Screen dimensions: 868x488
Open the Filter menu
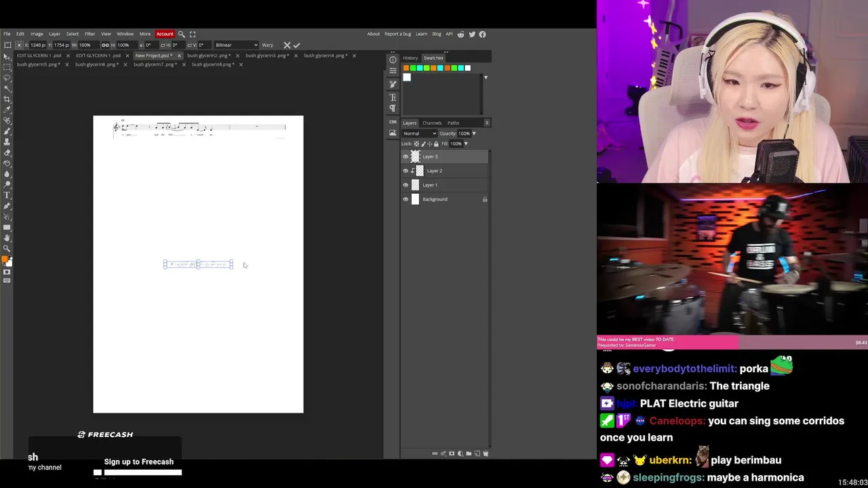point(90,34)
